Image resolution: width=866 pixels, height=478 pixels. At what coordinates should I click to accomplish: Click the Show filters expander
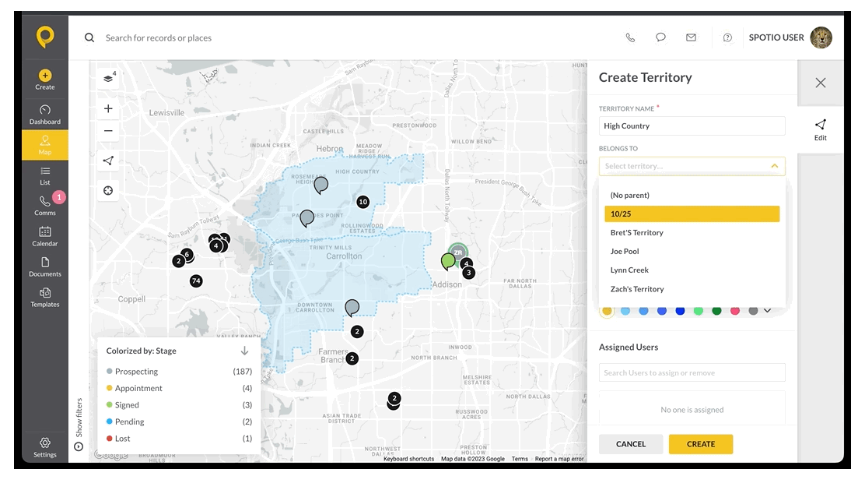click(79, 424)
